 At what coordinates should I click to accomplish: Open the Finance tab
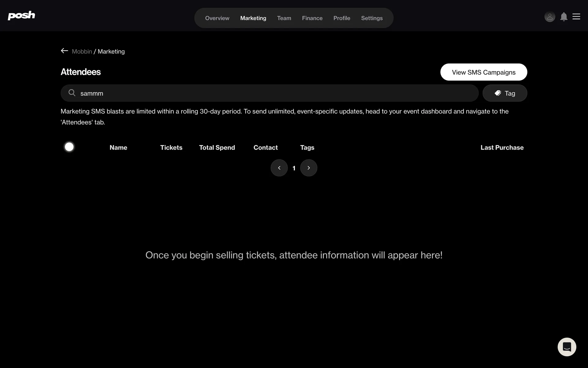pos(312,18)
